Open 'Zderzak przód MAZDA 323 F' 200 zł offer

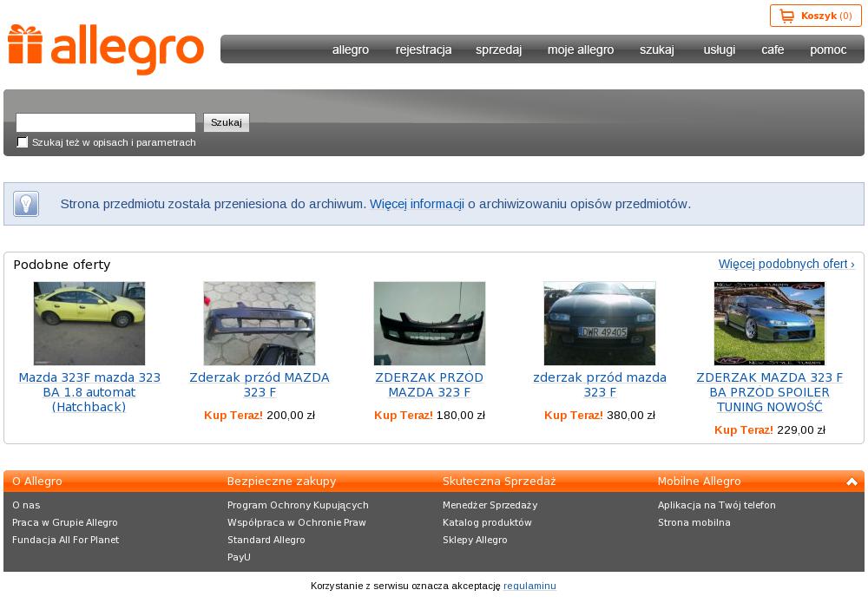[x=260, y=385]
